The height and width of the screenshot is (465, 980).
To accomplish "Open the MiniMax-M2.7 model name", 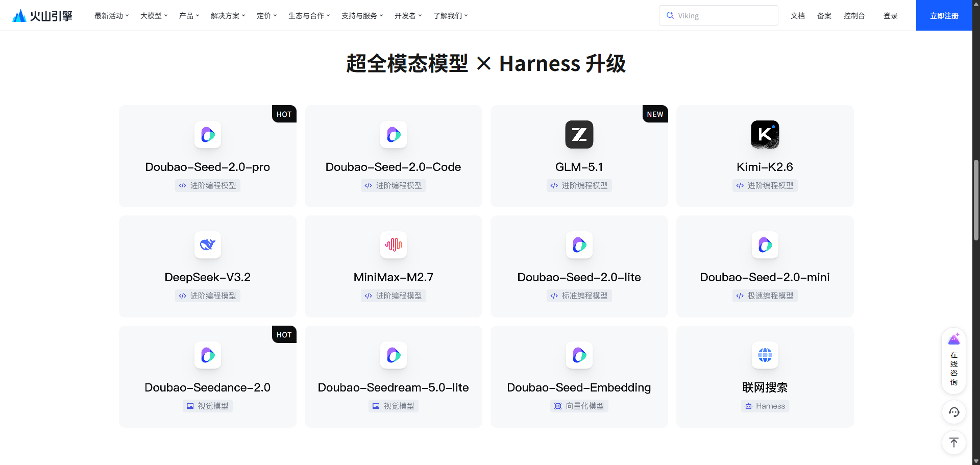I will coord(394,277).
